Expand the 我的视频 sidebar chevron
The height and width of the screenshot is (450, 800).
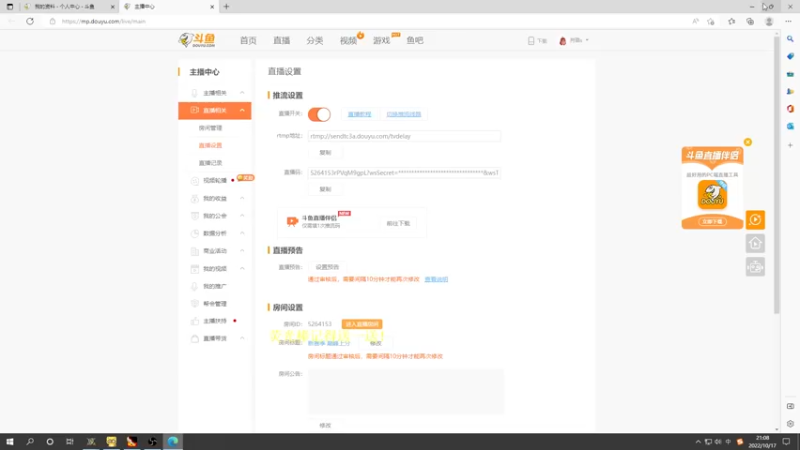(242, 268)
